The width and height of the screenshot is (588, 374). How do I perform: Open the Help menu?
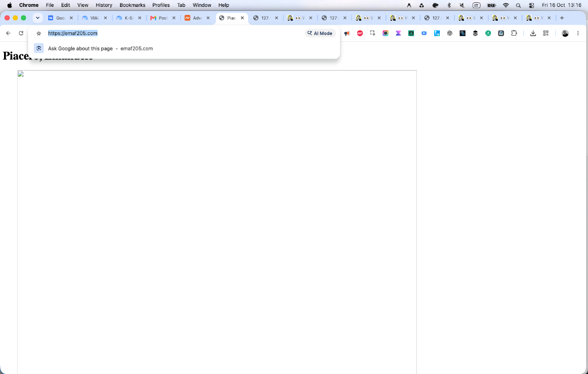pyautogui.click(x=223, y=5)
